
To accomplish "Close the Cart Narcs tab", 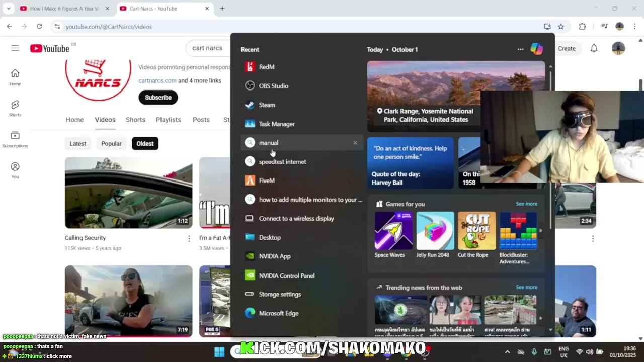I will click(207, 9).
